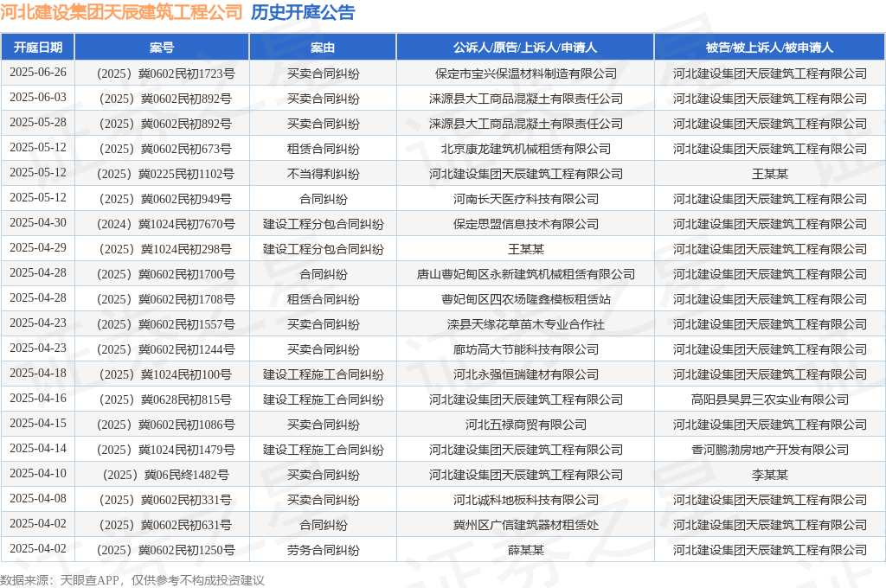
Task: Select date cell 2025-06-26
Action: tap(38, 73)
